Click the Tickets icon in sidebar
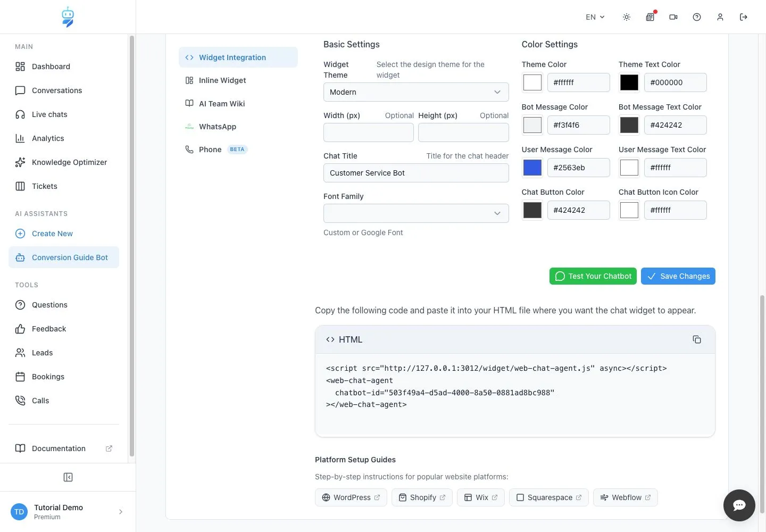 (20, 186)
